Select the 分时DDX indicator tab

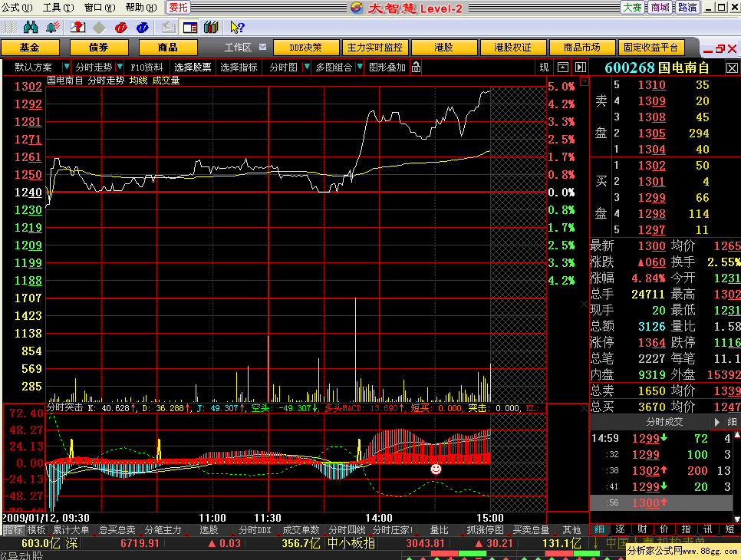255,530
